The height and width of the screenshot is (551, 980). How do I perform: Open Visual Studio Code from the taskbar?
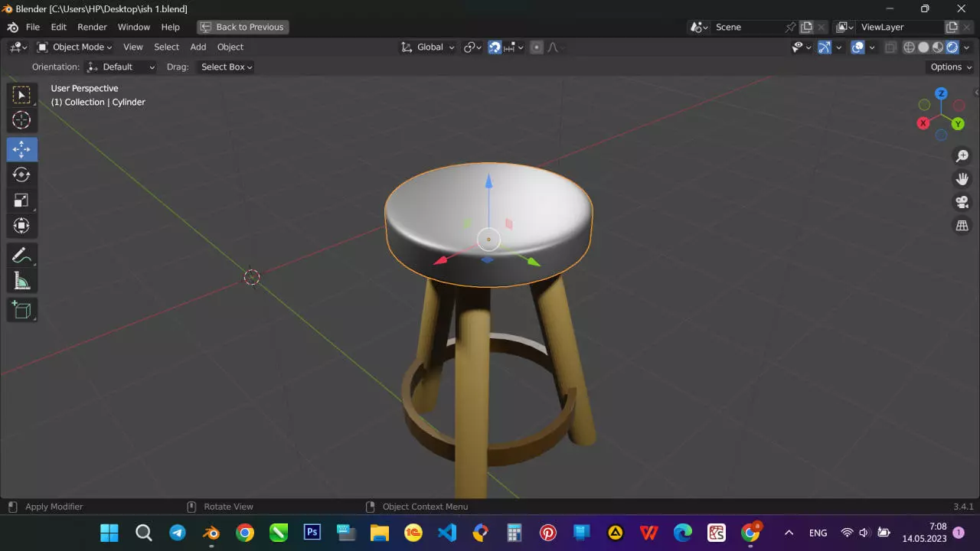(x=447, y=533)
